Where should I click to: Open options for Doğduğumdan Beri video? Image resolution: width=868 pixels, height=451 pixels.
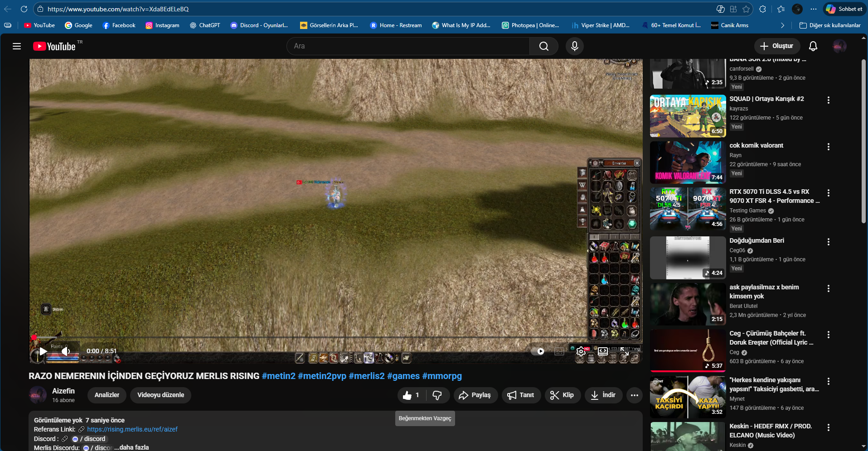[x=829, y=242]
